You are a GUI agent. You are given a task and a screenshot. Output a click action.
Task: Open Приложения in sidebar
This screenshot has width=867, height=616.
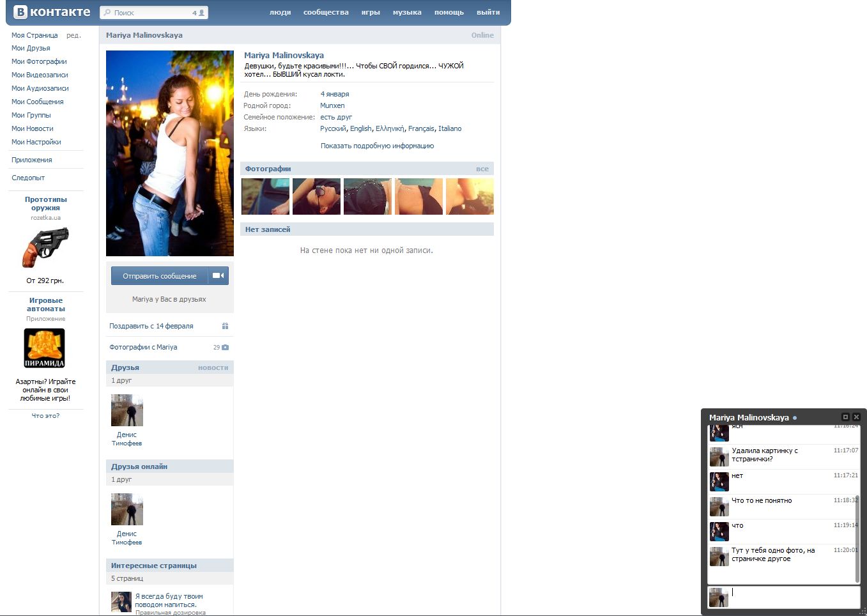[x=31, y=160]
